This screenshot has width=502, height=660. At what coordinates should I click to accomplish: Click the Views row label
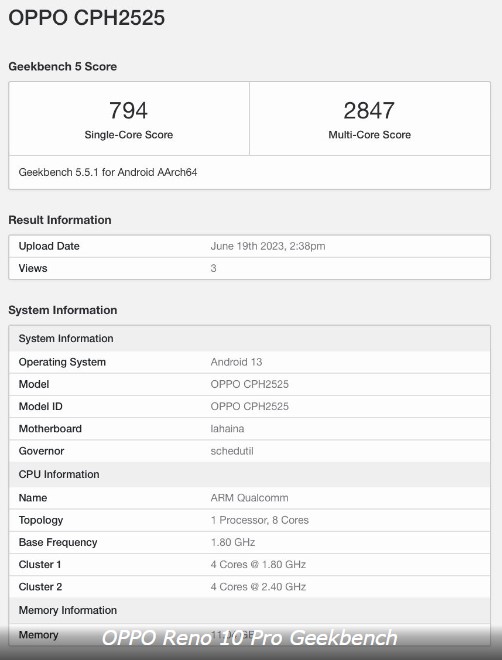(x=33, y=268)
